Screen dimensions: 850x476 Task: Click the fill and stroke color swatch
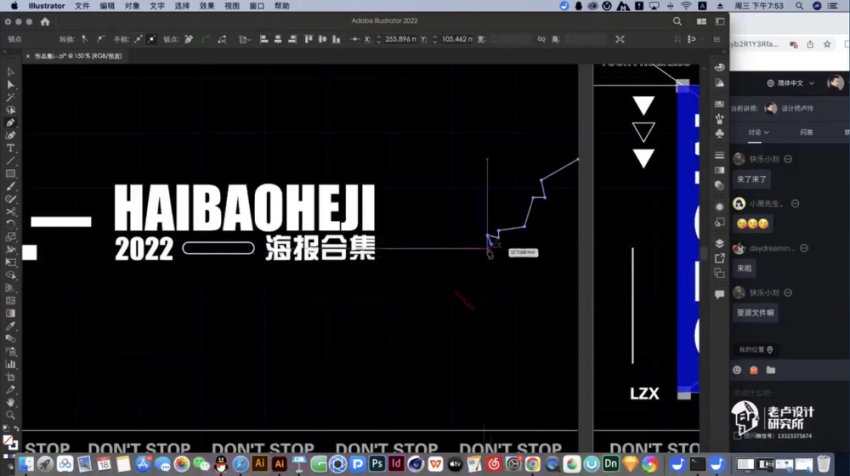pyautogui.click(x=10, y=438)
